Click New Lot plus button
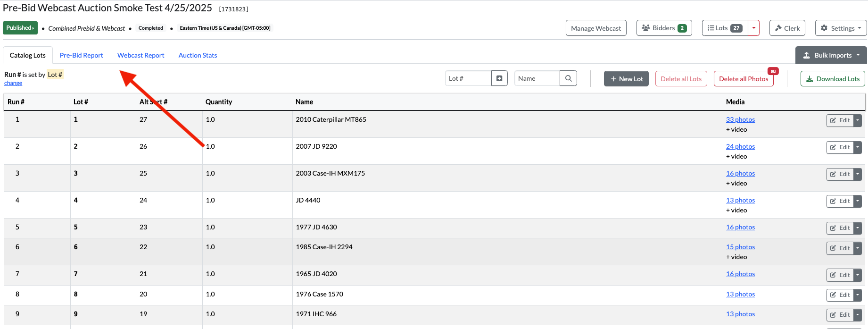This screenshot has width=868, height=329. 626,79
